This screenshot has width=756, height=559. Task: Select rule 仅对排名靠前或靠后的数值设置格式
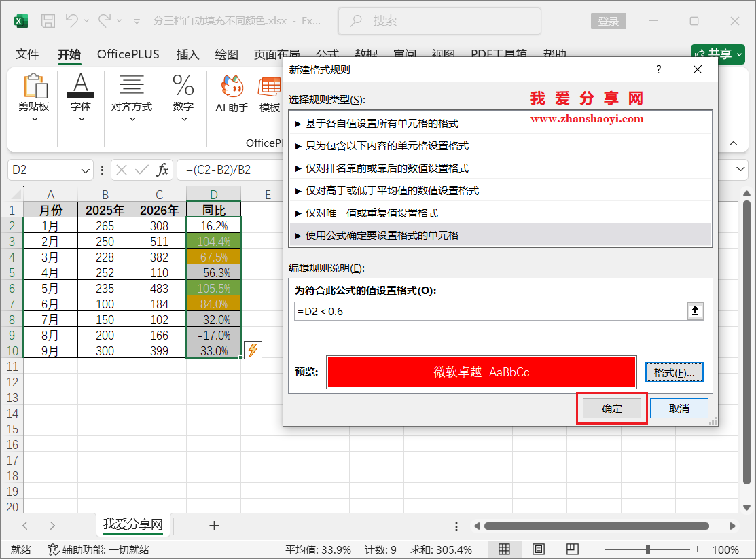pyautogui.click(x=501, y=168)
